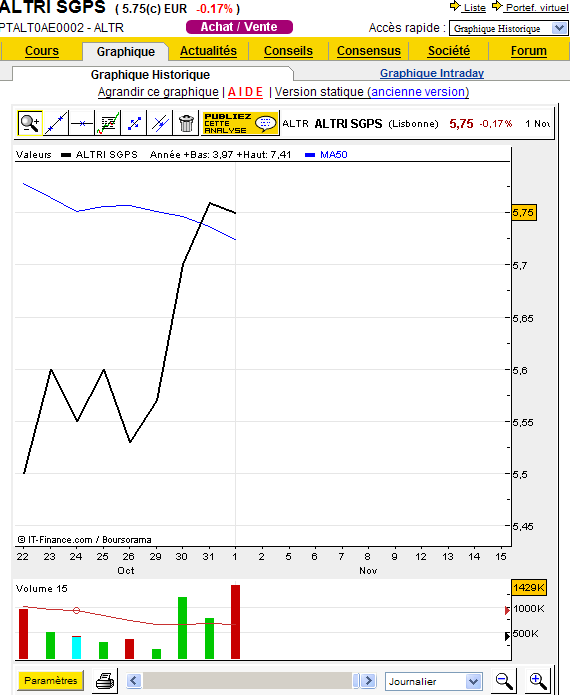Open the Société tab
The image size is (572, 695).
click(449, 51)
